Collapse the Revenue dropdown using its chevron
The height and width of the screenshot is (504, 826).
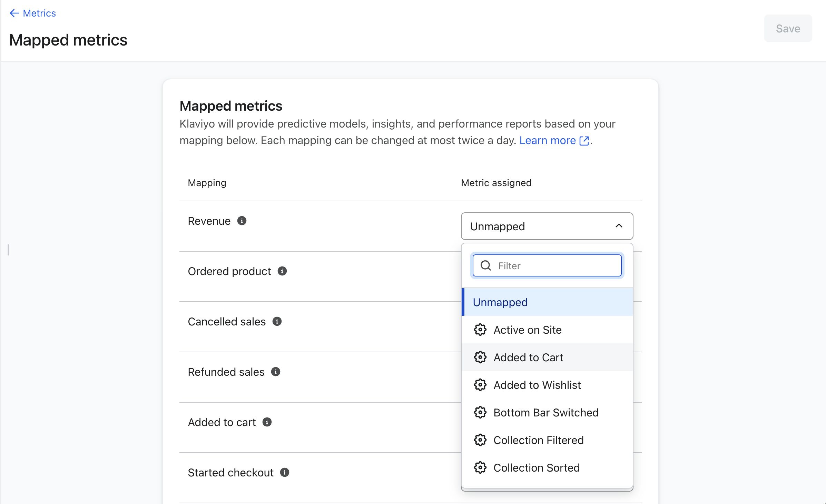(619, 226)
